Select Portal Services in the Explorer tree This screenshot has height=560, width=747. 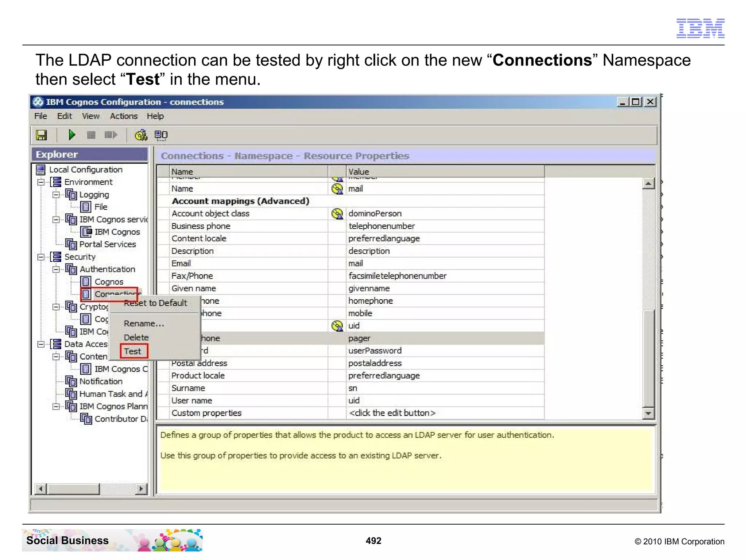point(108,244)
